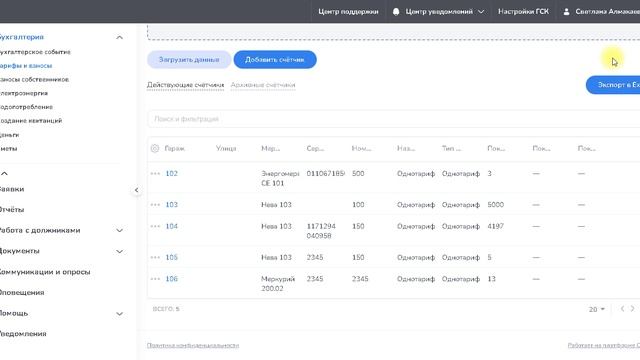Open Отчёты in sidebar
Screen dimensions: 640x360
pos(12,210)
